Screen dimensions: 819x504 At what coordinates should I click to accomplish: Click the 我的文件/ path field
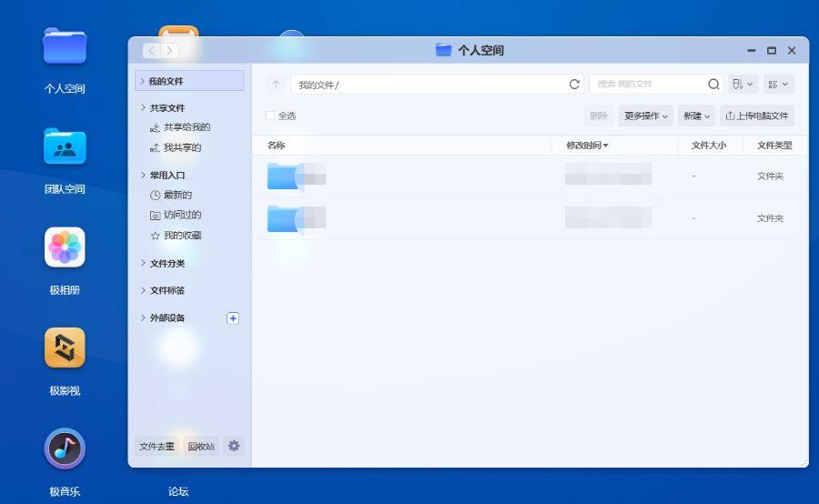click(x=437, y=84)
